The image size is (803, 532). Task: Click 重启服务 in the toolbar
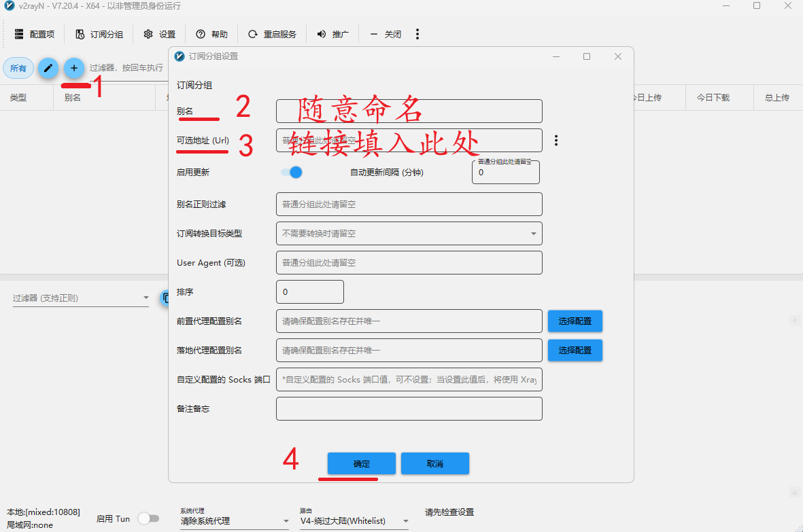(x=272, y=34)
